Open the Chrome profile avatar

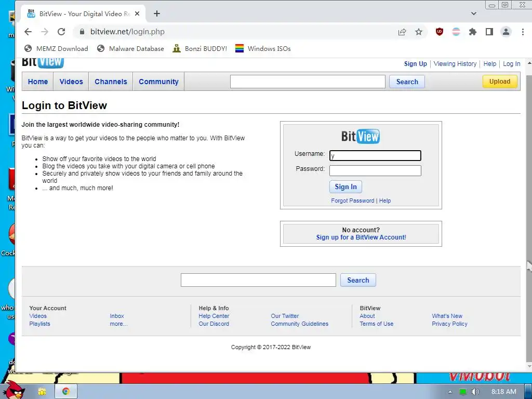(x=506, y=32)
